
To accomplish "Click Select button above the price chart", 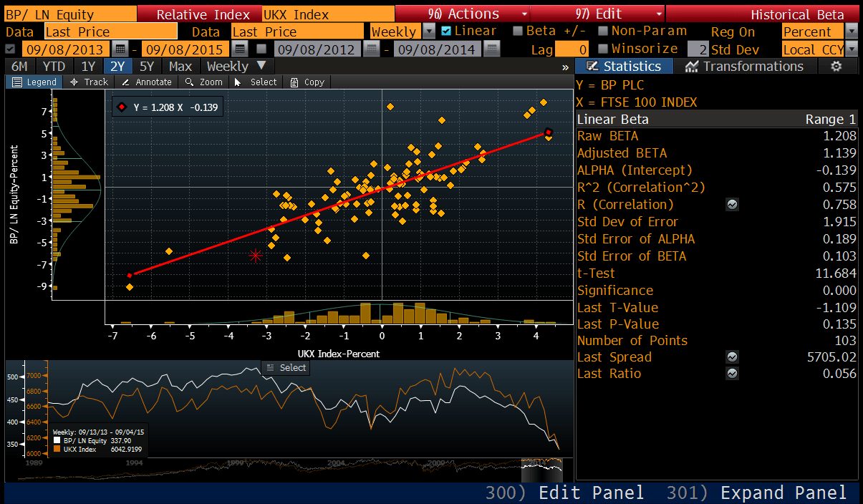I will [x=285, y=368].
